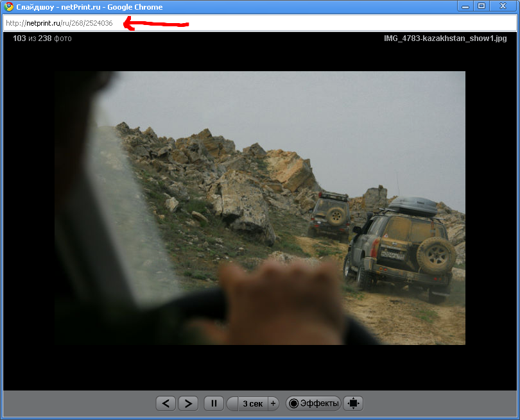Click the 3 сек interval display
Screen dimensions: 520x420
click(x=252, y=403)
